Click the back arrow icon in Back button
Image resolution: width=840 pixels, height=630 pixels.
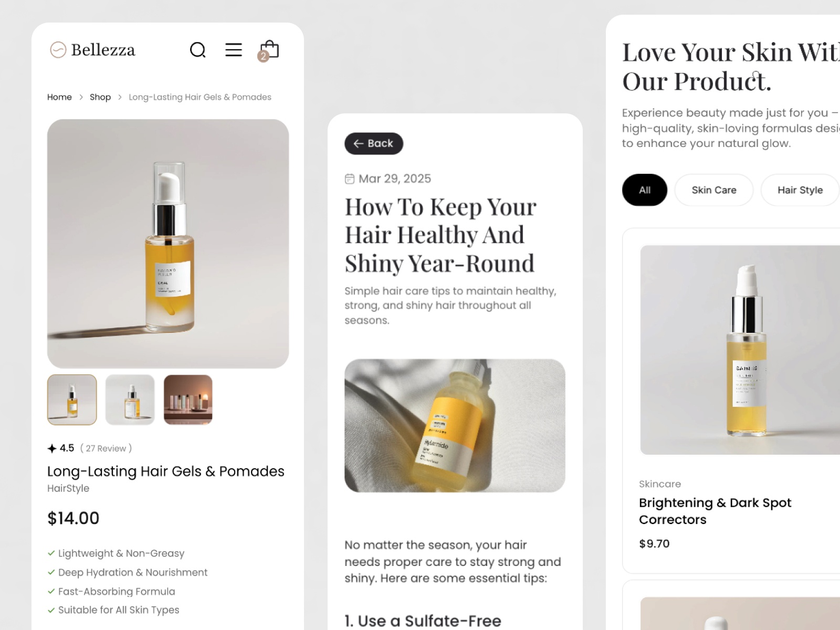(359, 143)
